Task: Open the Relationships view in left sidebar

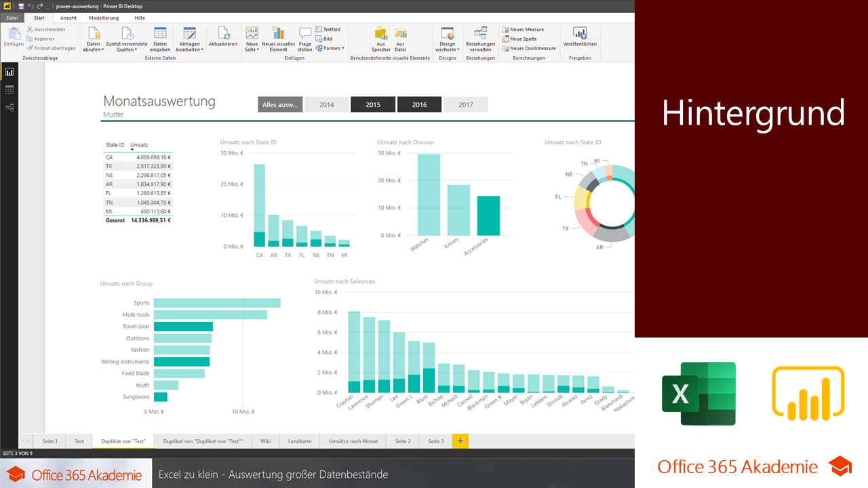Action: tap(9, 107)
